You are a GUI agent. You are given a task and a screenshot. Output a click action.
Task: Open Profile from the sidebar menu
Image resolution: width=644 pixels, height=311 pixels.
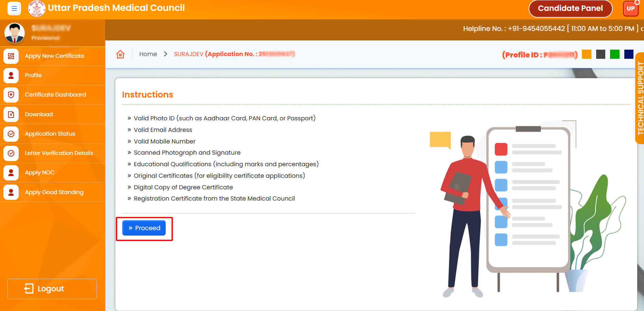[33, 75]
